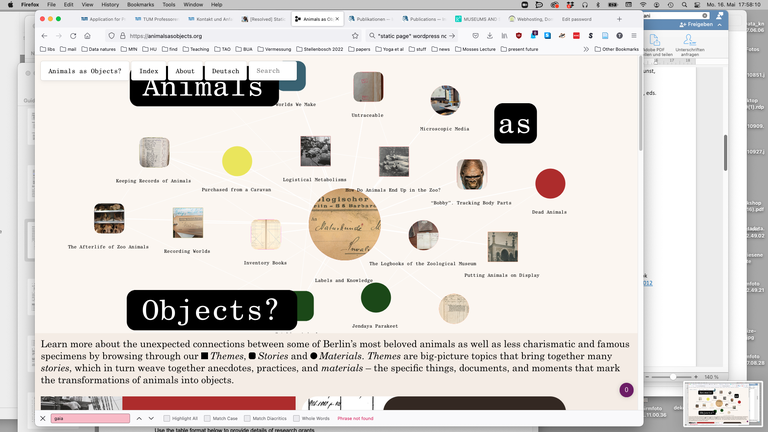Switch to the TUM Professoren tab
Screen dimensions: 768x432
tap(157, 19)
